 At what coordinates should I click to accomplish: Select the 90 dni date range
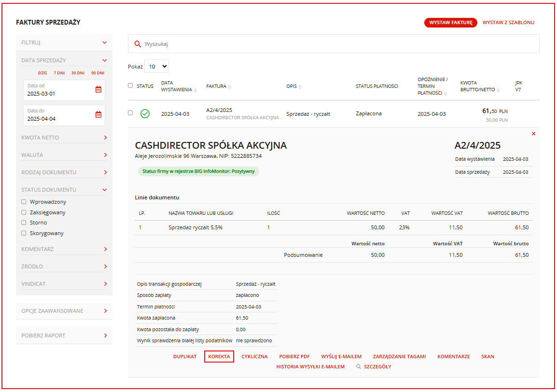tap(97, 73)
